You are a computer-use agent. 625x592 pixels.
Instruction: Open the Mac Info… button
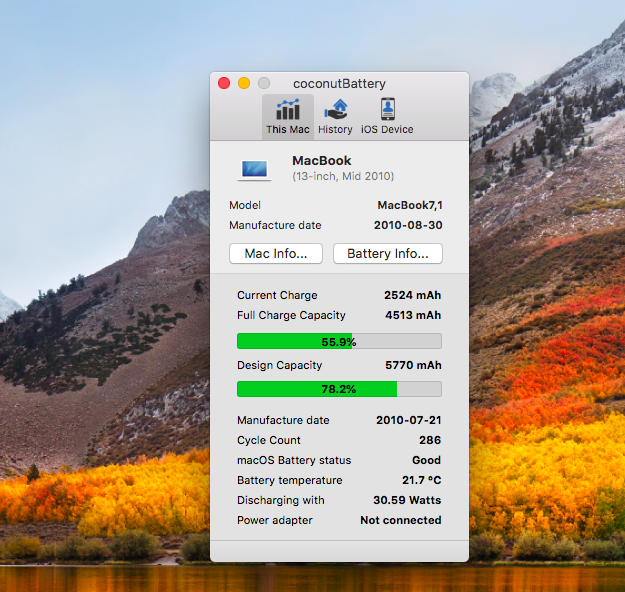point(276,254)
